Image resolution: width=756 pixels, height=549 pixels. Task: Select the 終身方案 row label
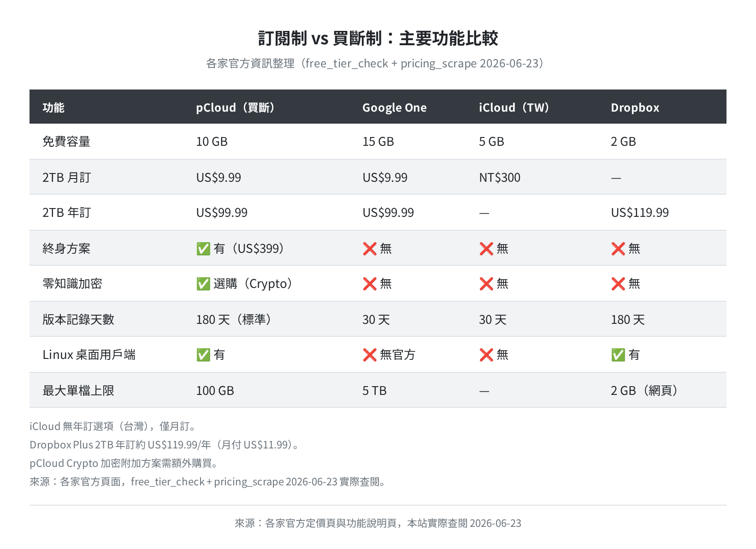66,249
